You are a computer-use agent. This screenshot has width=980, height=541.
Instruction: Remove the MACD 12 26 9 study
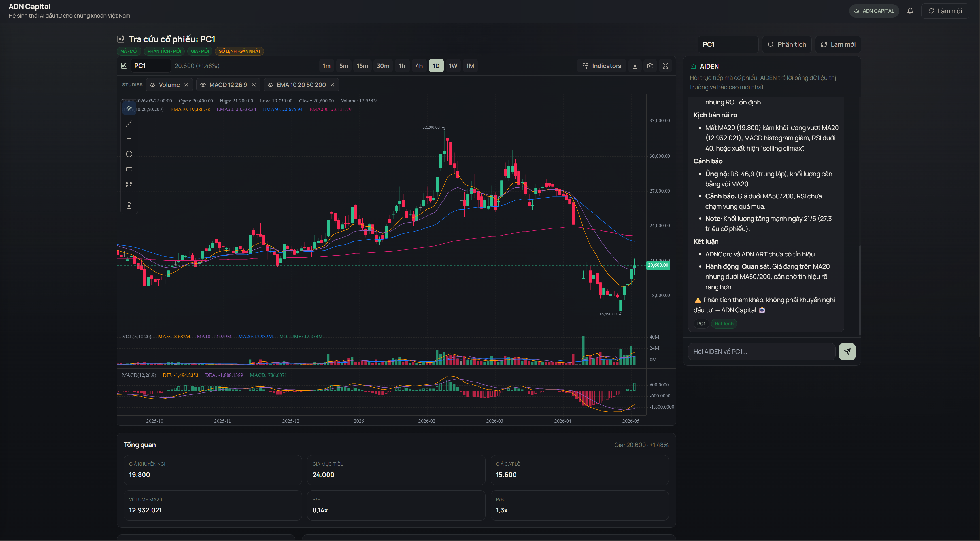tap(254, 85)
